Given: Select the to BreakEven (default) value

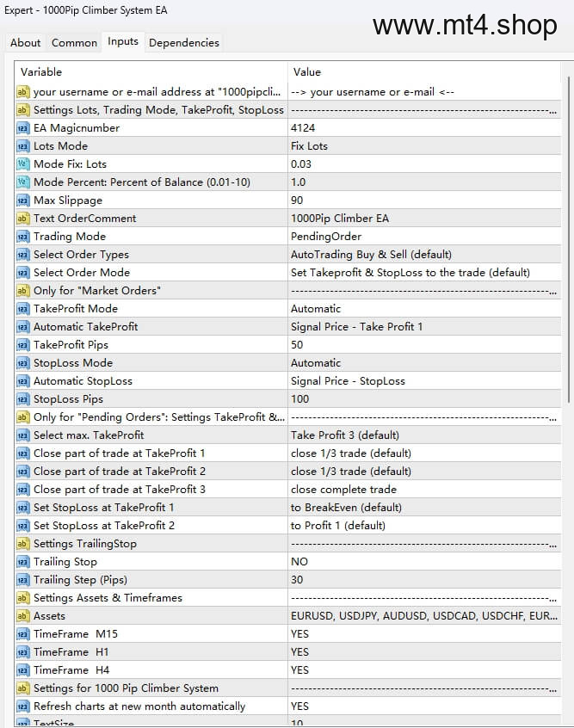Looking at the screenshot, I should point(424,508).
